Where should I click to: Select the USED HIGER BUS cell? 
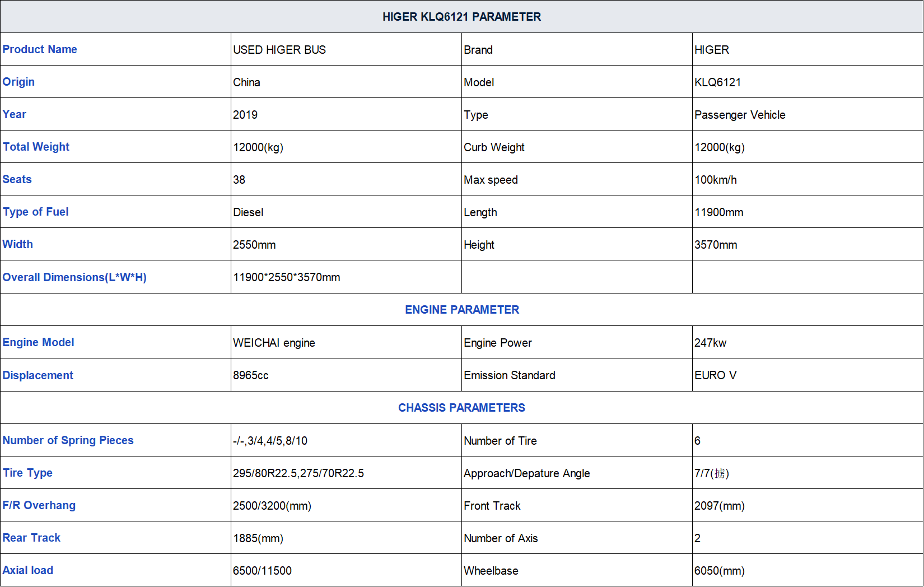279,50
